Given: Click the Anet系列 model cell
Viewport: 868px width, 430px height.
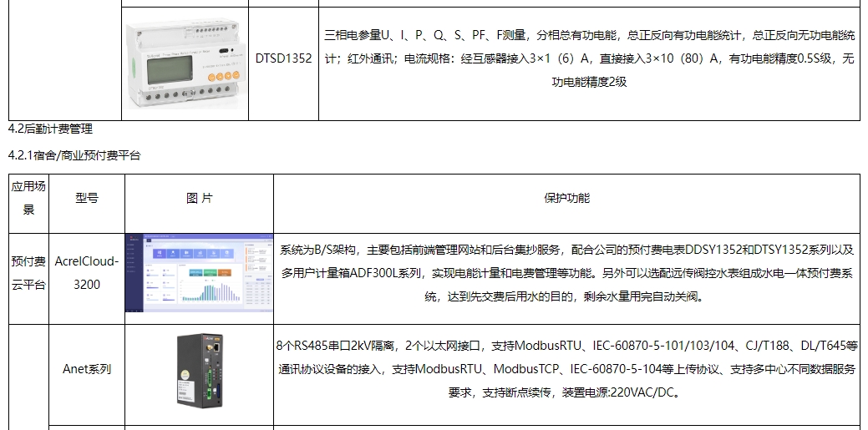Looking at the screenshot, I should (x=86, y=369).
